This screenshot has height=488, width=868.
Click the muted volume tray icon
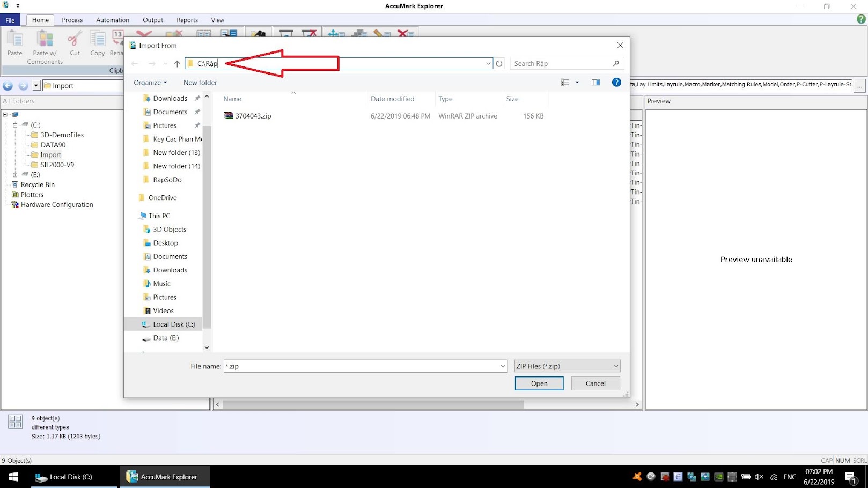[x=759, y=477]
